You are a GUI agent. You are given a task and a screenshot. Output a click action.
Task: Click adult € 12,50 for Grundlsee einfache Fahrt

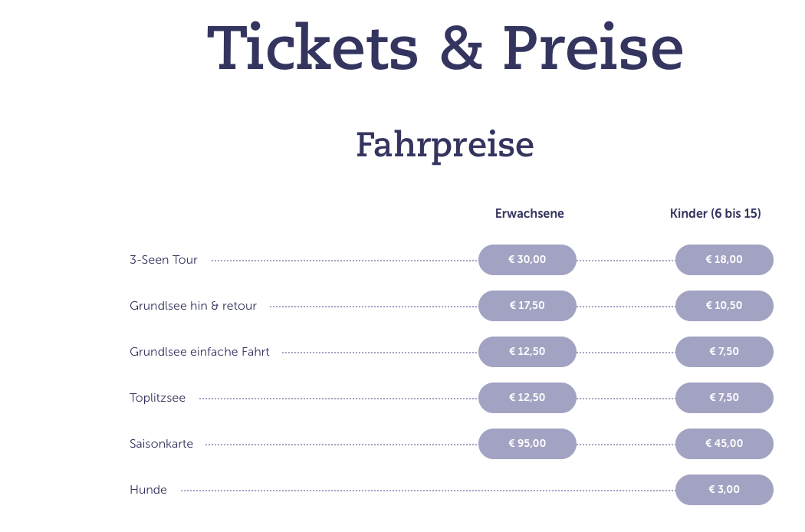(x=527, y=352)
